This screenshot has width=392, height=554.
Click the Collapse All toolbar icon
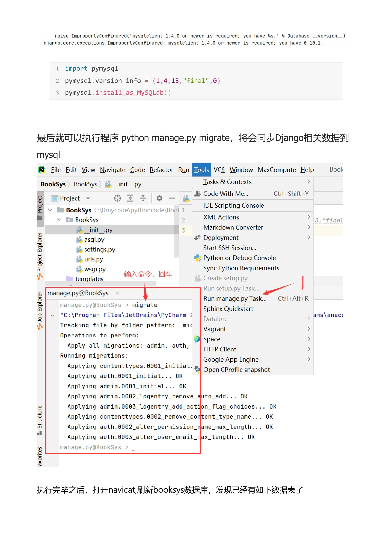click(x=143, y=198)
